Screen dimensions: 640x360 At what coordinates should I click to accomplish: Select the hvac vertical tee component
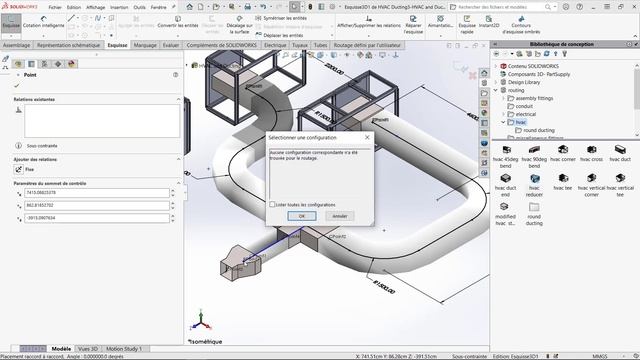tap(620, 185)
